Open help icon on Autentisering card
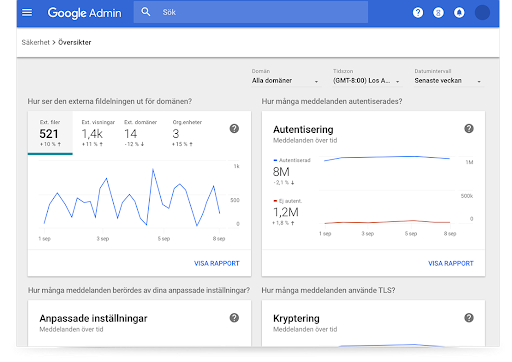Image resolution: width=512 pixels, height=362 pixels. click(x=469, y=128)
